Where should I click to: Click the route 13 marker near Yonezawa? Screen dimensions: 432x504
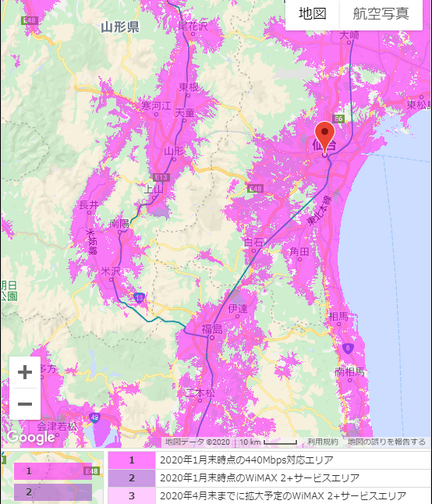(x=139, y=298)
